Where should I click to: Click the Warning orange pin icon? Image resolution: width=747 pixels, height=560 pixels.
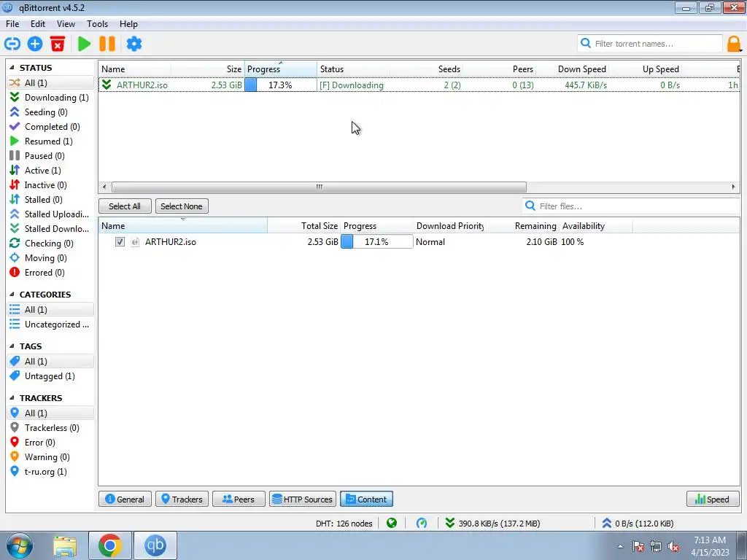[15, 456]
